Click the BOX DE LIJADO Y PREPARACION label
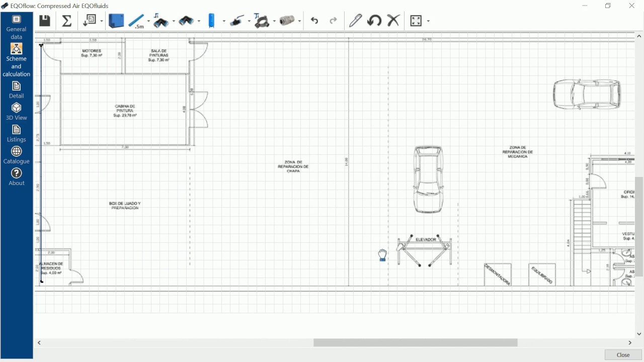This screenshot has height=362, width=644. [x=125, y=206]
